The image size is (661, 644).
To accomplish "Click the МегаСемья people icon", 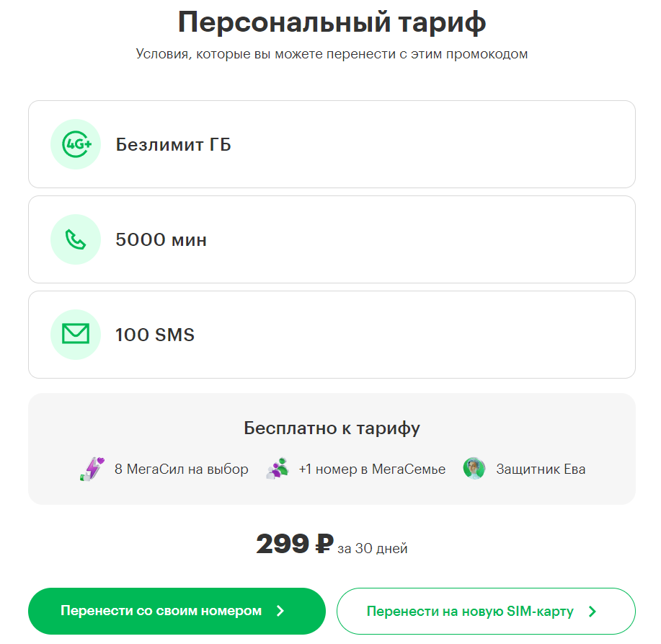I will 277,469.
